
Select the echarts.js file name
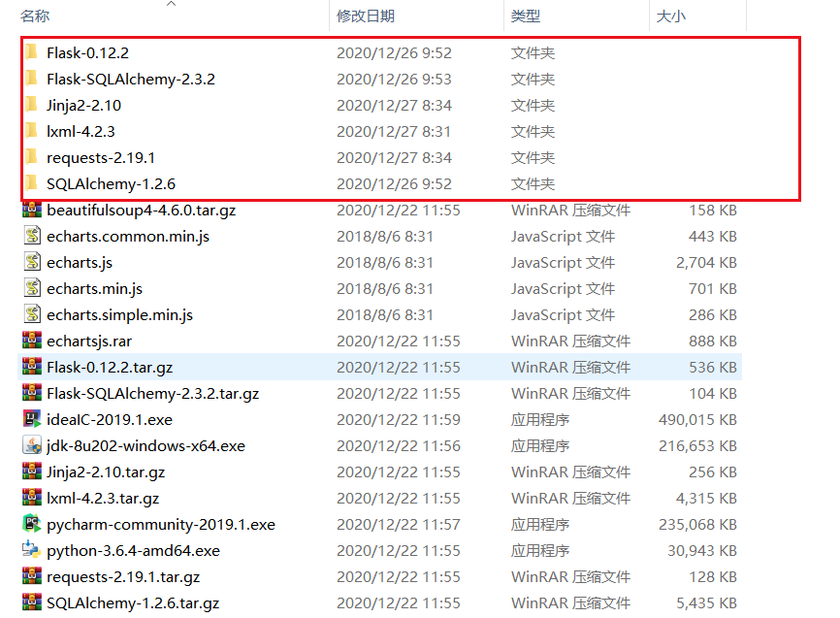(x=80, y=263)
